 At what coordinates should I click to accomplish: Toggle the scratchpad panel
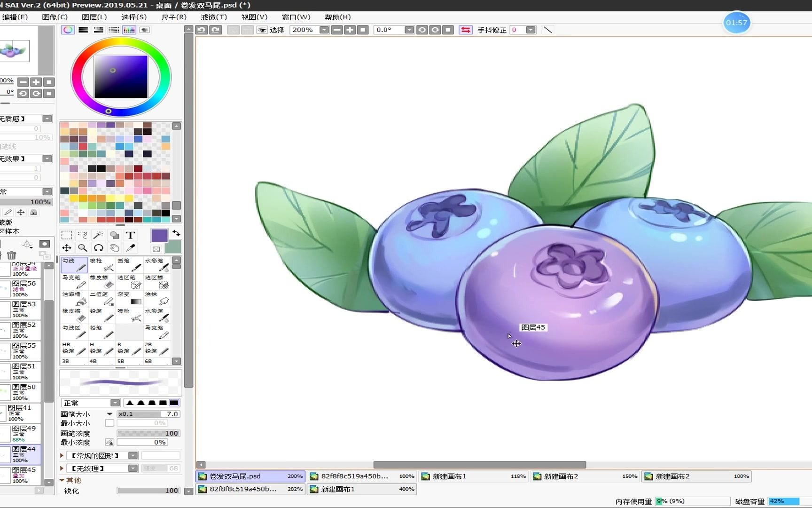[144, 30]
